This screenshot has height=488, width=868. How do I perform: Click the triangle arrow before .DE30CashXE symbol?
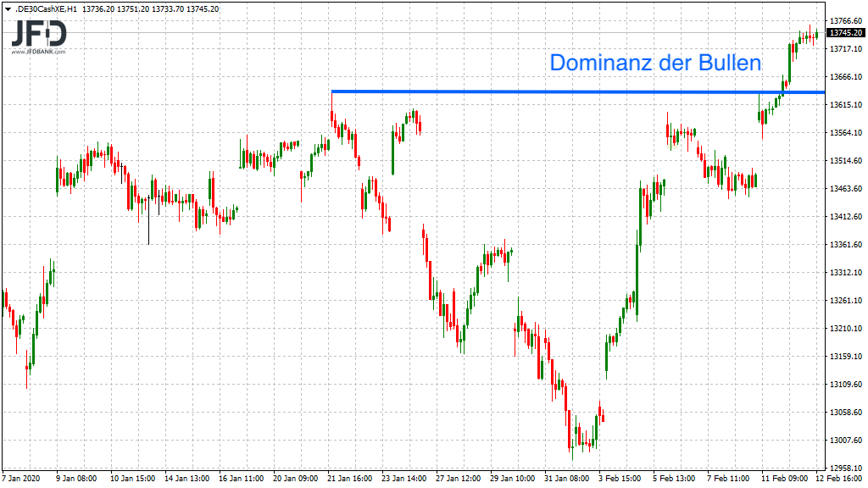[x=7, y=8]
